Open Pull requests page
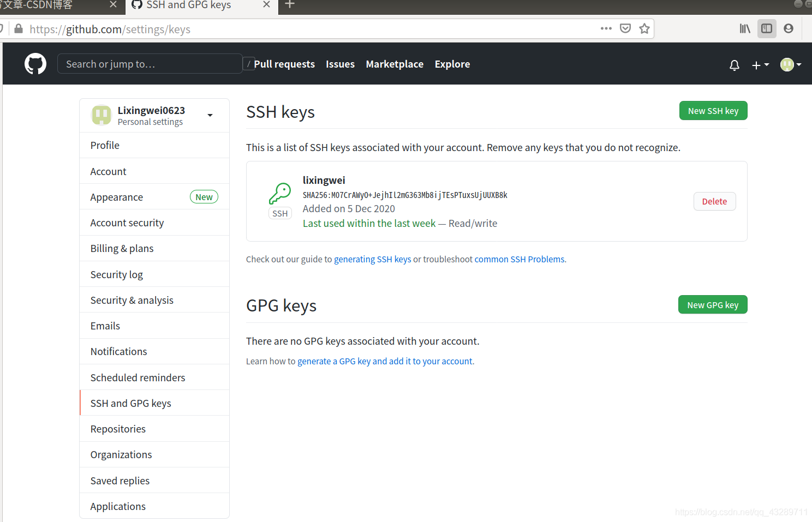Screen dimensions: 812x522 click(x=284, y=64)
